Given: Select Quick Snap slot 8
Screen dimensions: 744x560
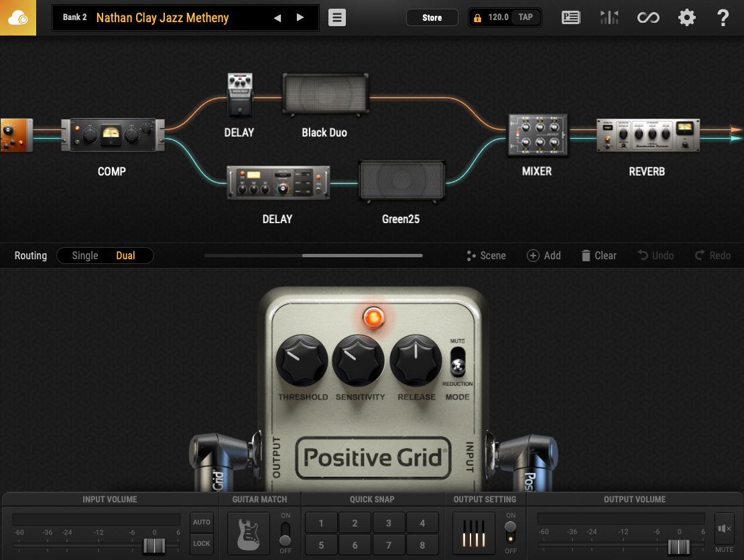Looking at the screenshot, I should pyautogui.click(x=422, y=545).
